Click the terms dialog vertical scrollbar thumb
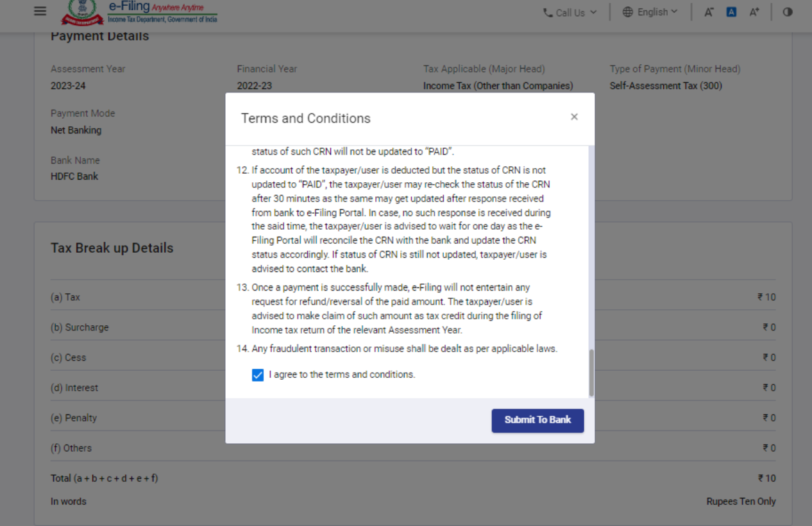This screenshot has width=812, height=526. coord(591,373)
